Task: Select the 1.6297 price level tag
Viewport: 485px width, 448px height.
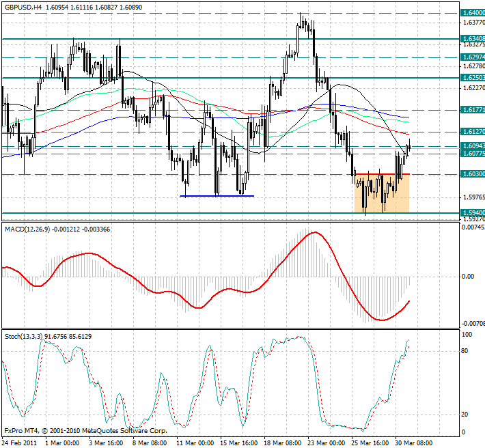Action: click(472, 57)
